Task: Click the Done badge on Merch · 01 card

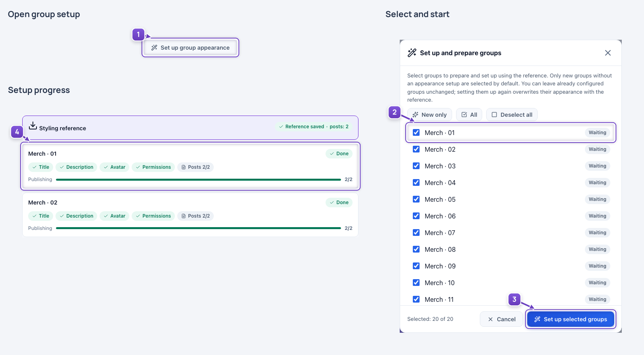Action: click(339, 154)
